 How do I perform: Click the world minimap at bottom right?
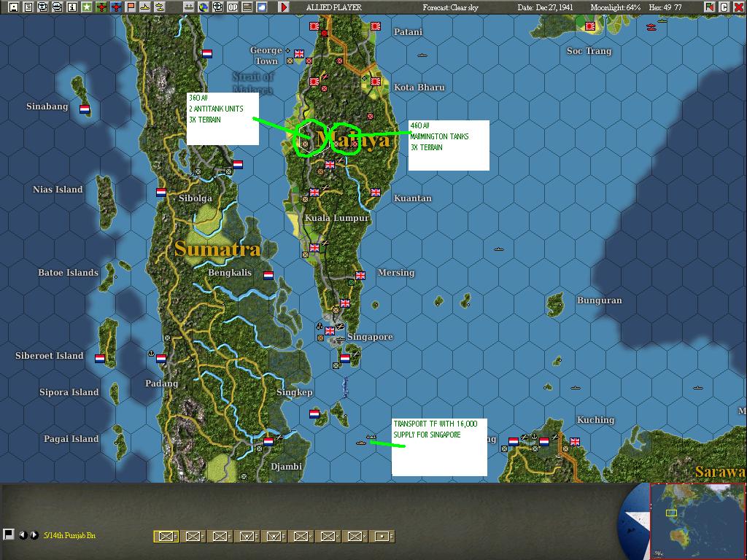point(697,521)
